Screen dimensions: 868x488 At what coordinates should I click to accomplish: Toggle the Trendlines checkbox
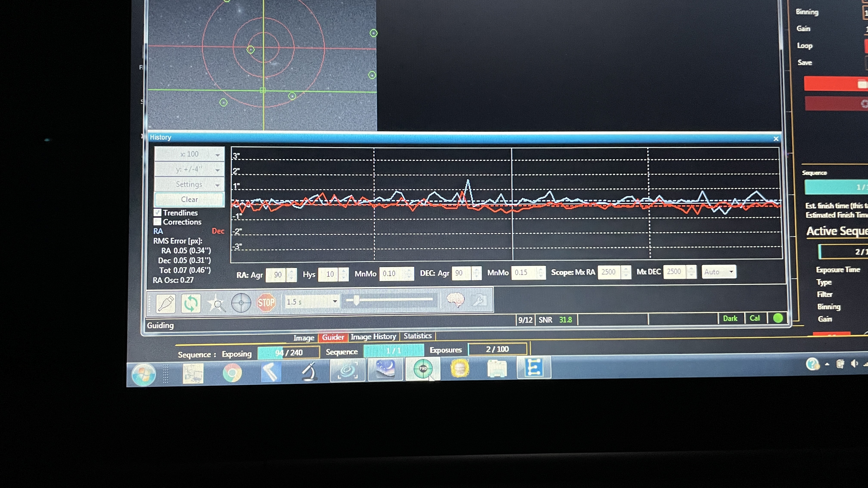pos(157,213)
